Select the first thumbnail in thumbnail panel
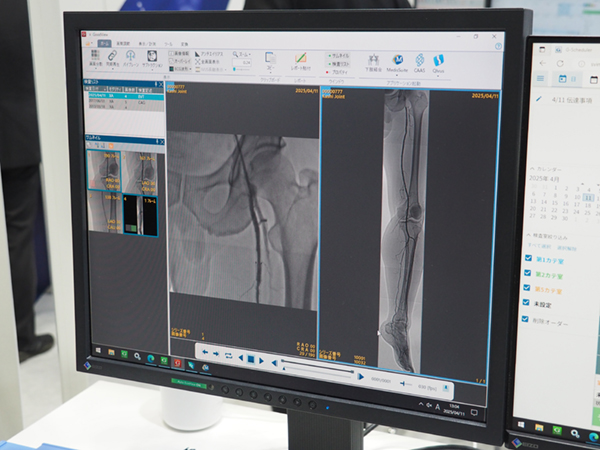This screenshot has width=600, height=450. tap(102, 171)
